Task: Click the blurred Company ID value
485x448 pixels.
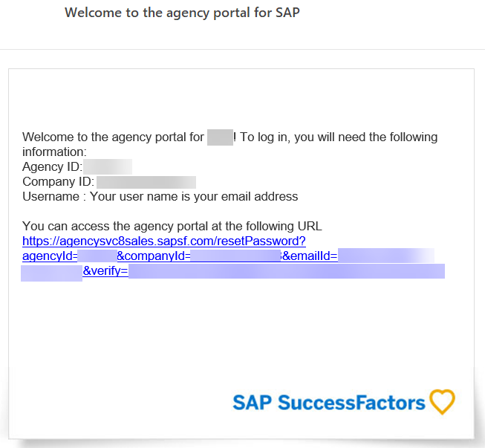Action: (146, 182)
